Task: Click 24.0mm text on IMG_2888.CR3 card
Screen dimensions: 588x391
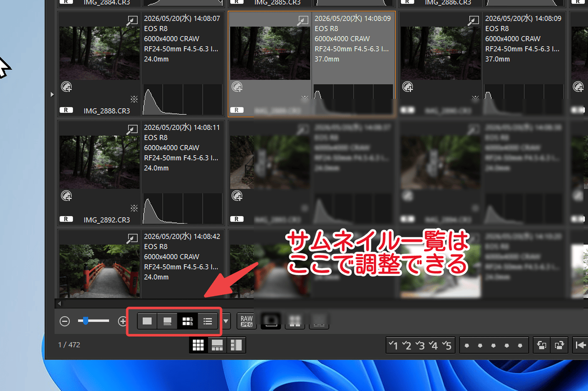Action: click(156, 59)
